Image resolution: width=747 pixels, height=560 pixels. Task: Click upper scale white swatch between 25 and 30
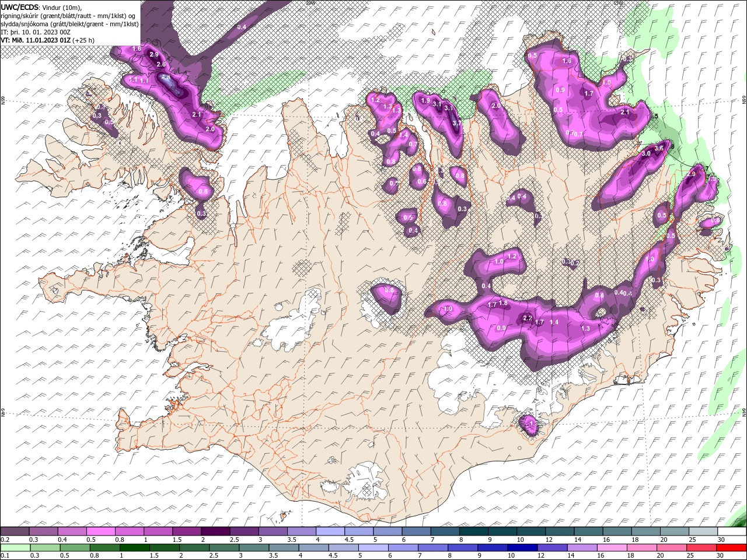click(x=703, y=531)
